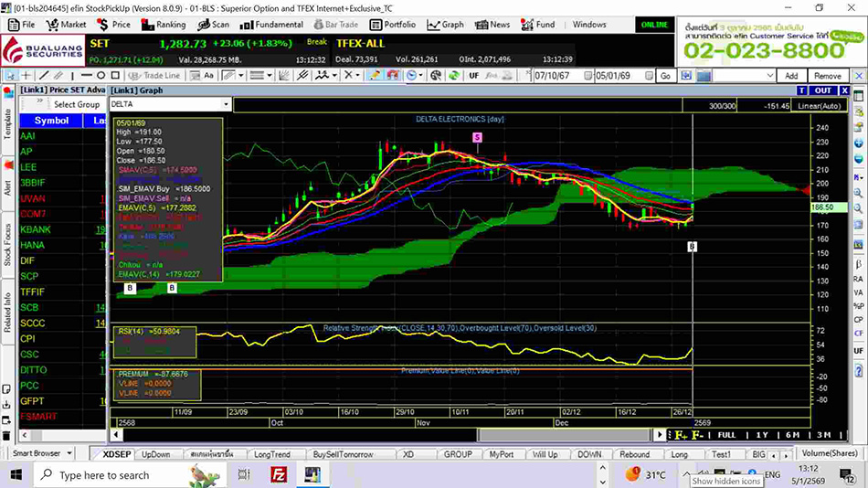Toggle the OUT button on graph header
This screenshot has height=488, width=868.
(x=823, y=90)
